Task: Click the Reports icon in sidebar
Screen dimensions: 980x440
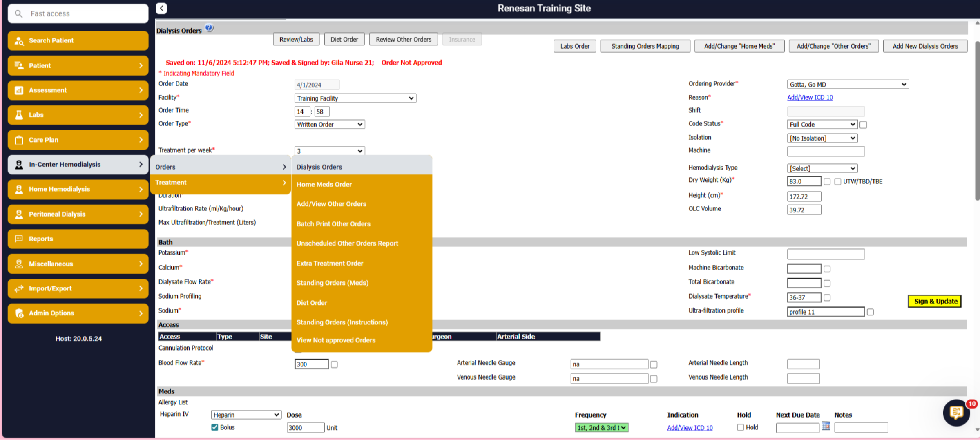Action: point(19,239)
